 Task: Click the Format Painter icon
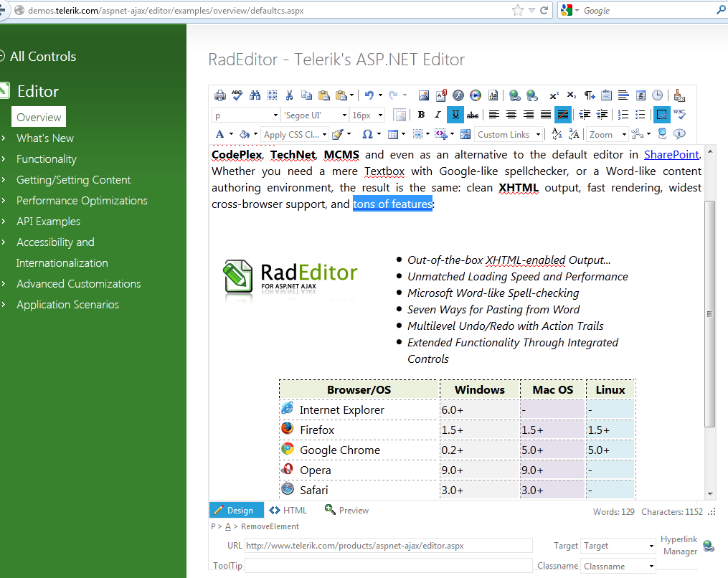coord(338,134)
